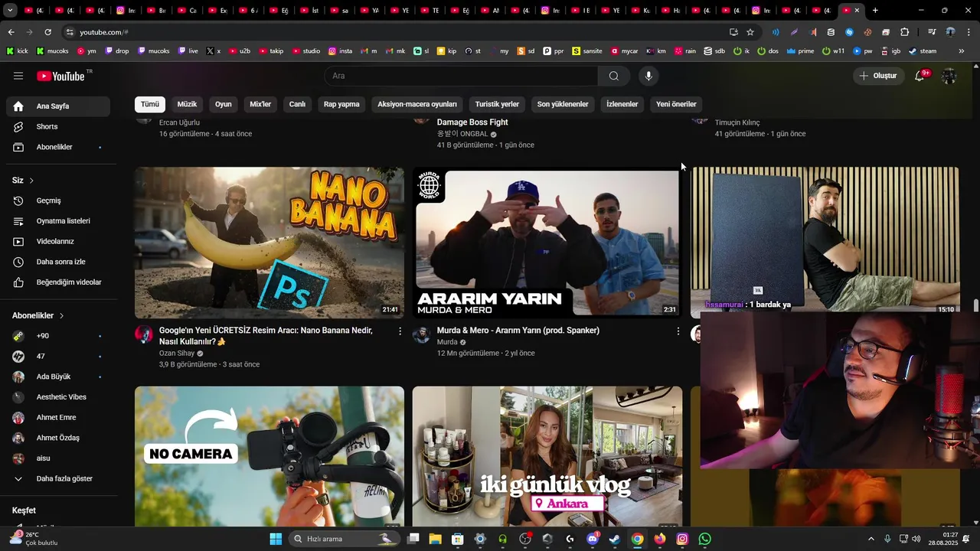Open the Chrome three-dot menu

[x=969, y=32]
